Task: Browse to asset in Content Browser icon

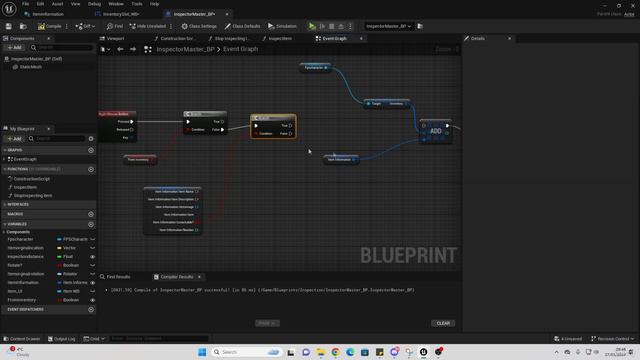Action: [23, 26]
